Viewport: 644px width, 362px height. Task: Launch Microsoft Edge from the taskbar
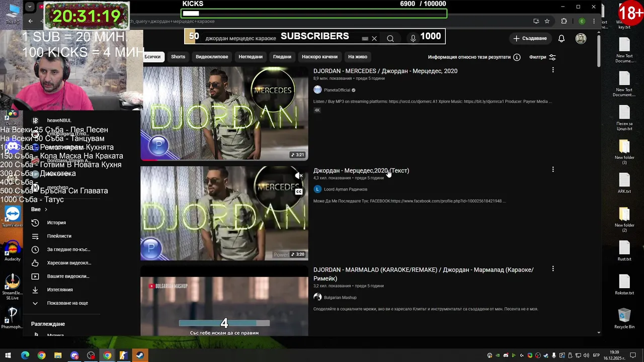25,355
